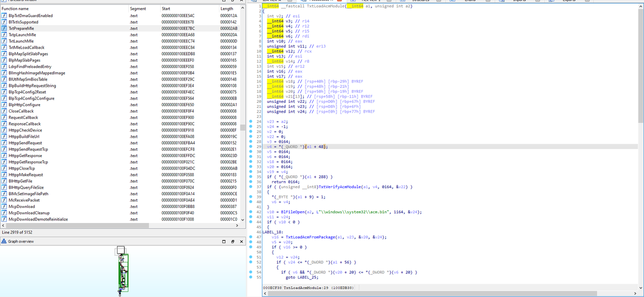Click function icon beside HttppCheckDevice
The image size is (644, 297).
(4, 130)
